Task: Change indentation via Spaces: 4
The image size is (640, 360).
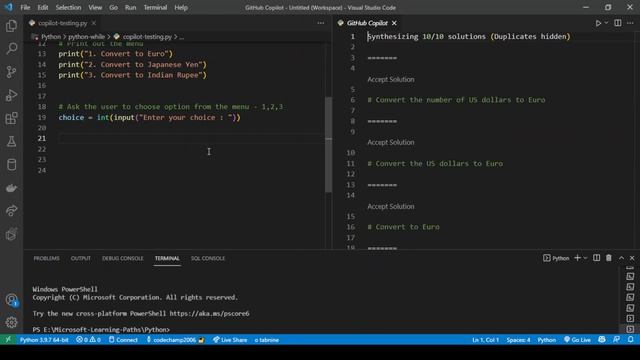Action: (518, 340)
